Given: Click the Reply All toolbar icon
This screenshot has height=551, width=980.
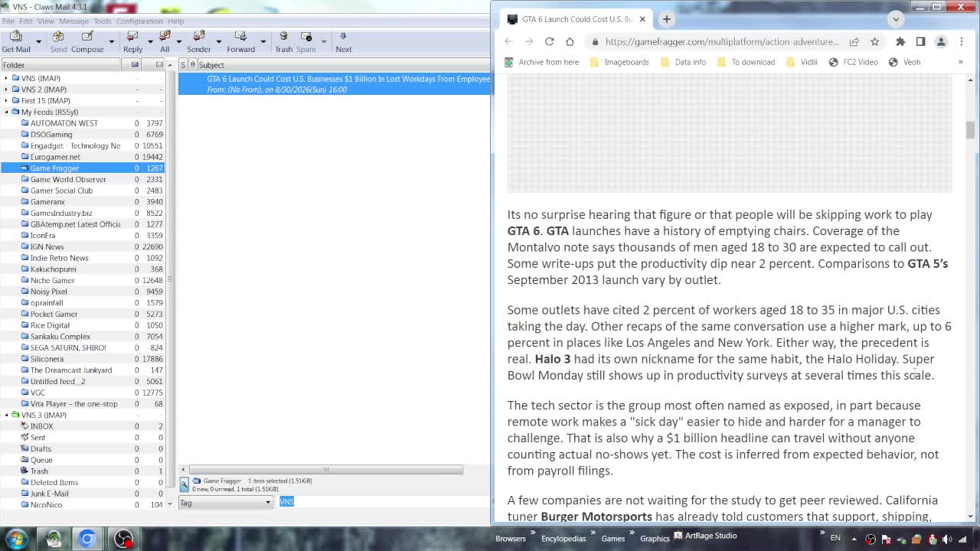Looking at the screenshot, I should pyautogui.click(x=165, y=41).
